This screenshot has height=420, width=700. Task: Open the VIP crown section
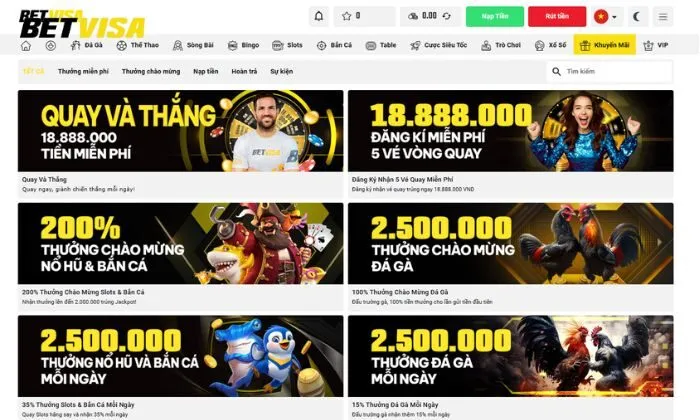[655, 45]
